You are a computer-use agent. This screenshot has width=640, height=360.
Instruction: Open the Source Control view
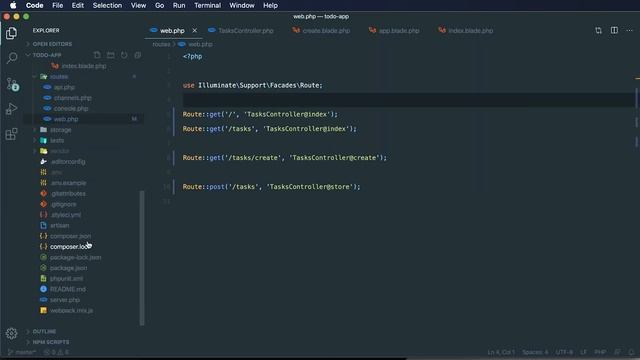point(12,84)
